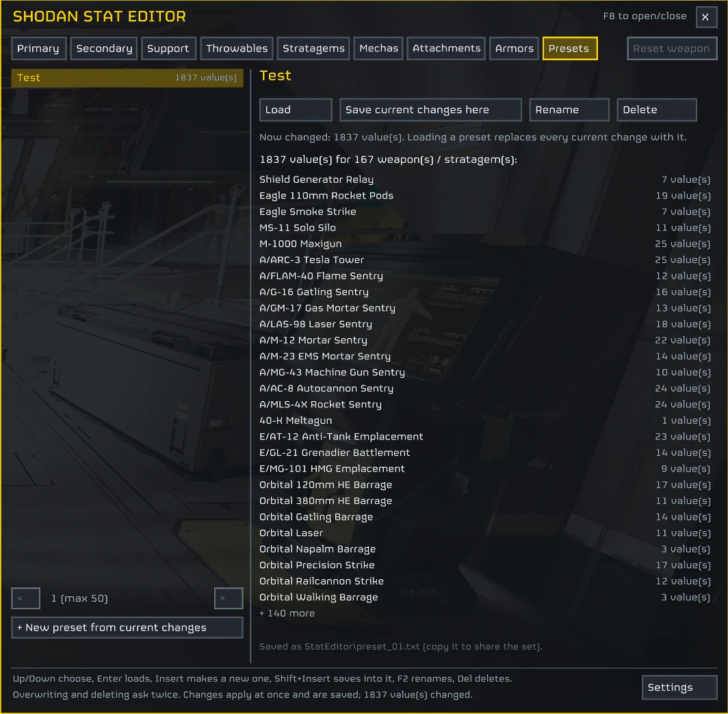This screenshot has width=728, height=714.
Task: Click the Orbital Napalm Barrage entry
Action: point(484,549)
